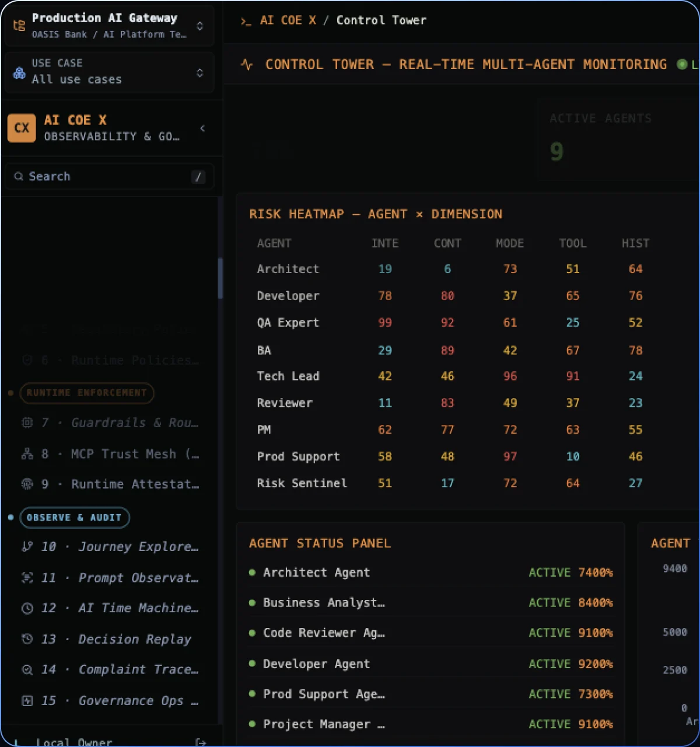
Task: Open 15 · Governance Ops item
Action: [111, 701]
